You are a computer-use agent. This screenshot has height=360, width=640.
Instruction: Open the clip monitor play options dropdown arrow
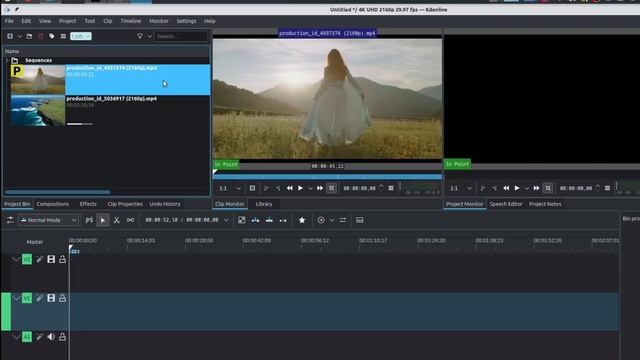click(310, 189)
